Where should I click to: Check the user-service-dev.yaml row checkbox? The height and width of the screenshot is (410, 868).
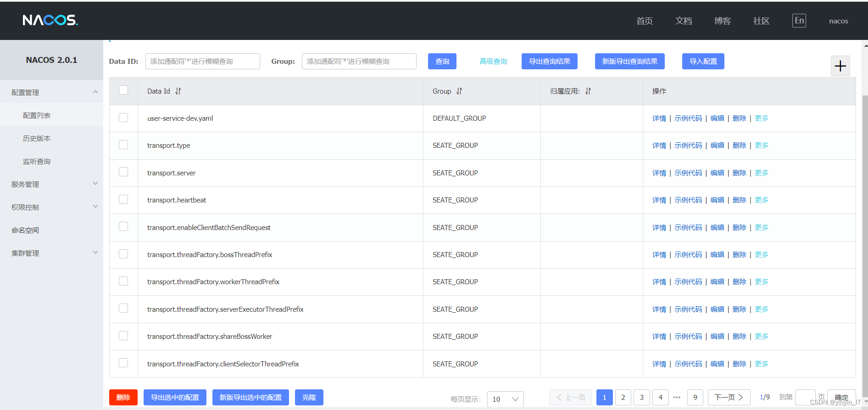pyautogui.click(x=123, y=118)
